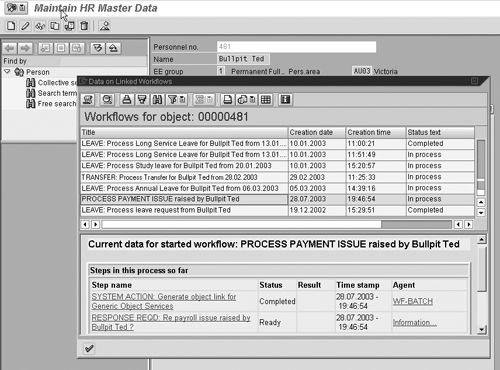500x370 pixels.
Task: Select Long Service Leave row created 11:51:49
Action: pyautogui.click(x=277, y=155)
